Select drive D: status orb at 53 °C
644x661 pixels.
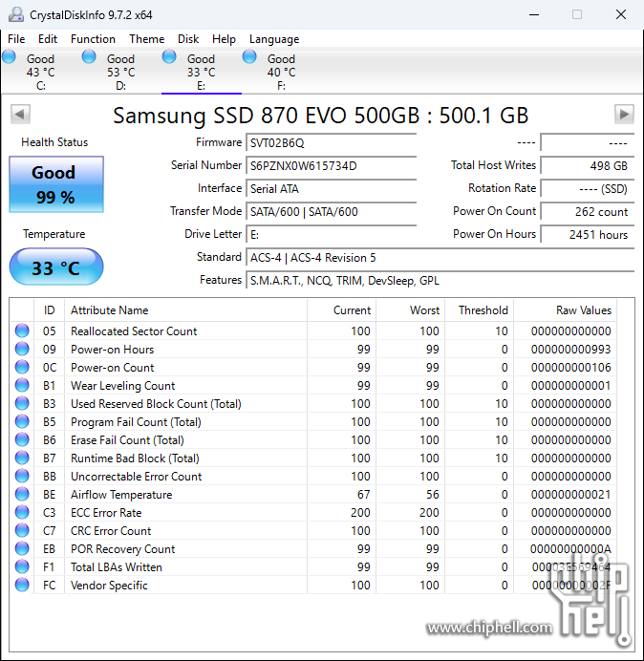coord(89,57)
